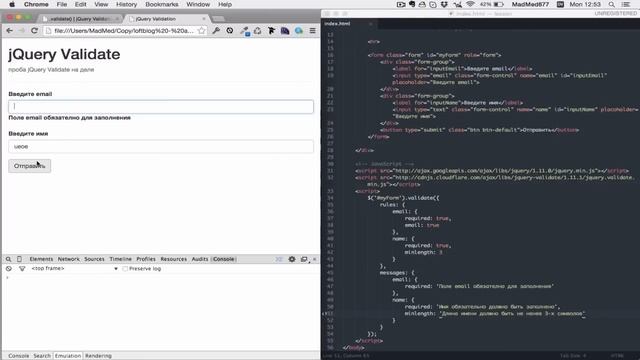Viewport: 640px width, 360px height.
Task: Click the Wi-Fi status icon
Action: pyautogui.click(x=470, y=4)
